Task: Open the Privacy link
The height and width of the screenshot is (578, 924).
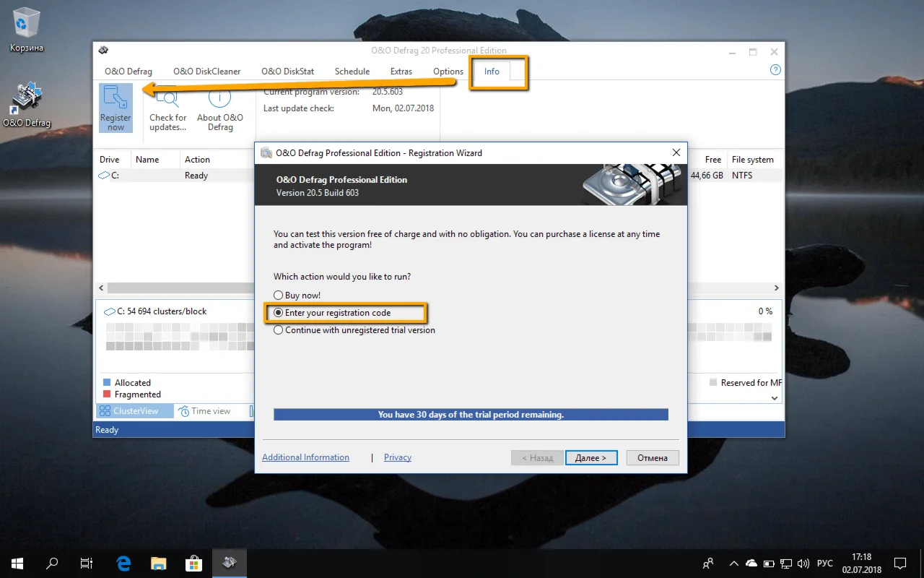Action: (398, 457)
